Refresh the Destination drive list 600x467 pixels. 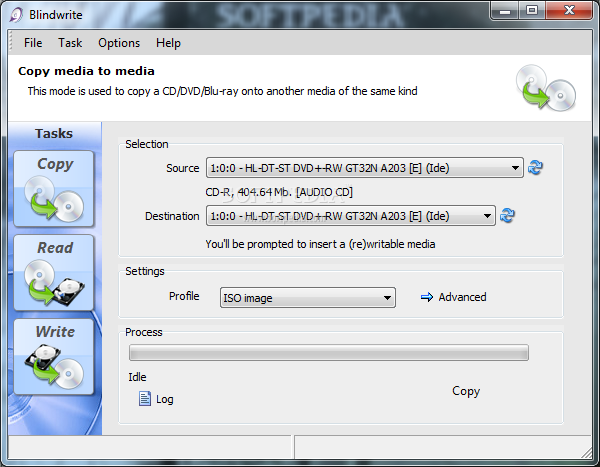[507, 216]
